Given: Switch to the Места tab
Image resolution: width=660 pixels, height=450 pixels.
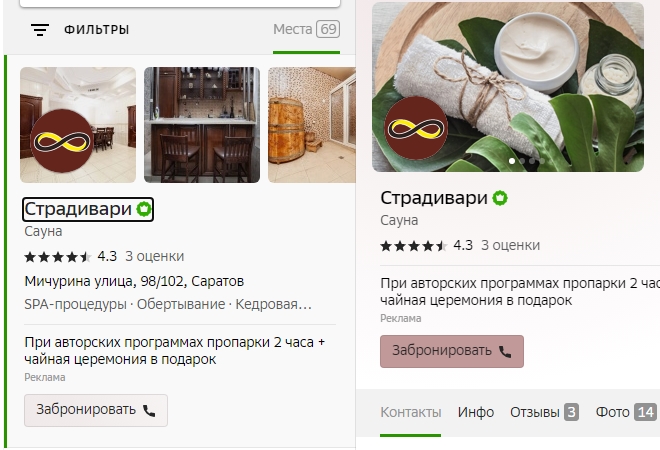Looking at the screenshot, I should point(306,29).
